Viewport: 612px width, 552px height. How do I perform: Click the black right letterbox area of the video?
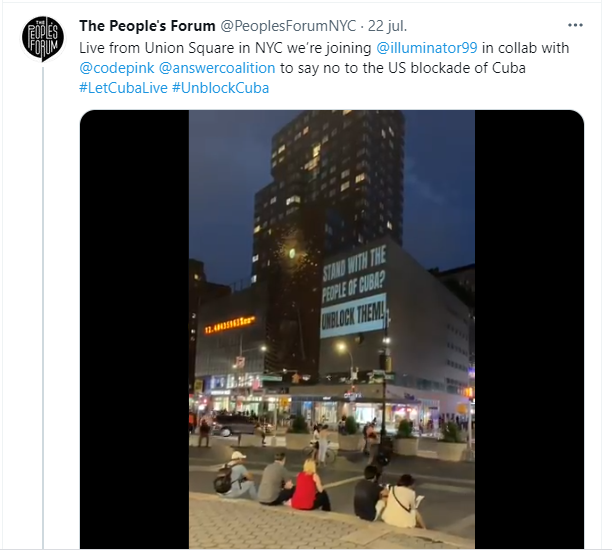[529, 329]
